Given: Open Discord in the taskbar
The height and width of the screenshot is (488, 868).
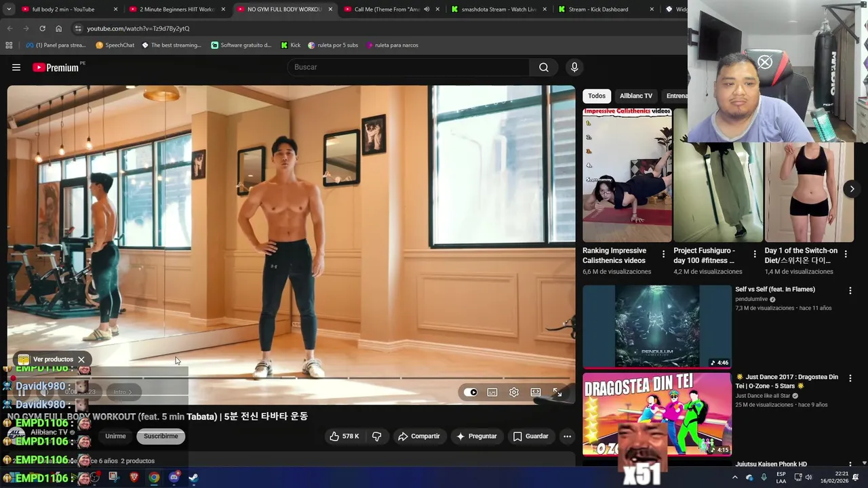Looking at the screenshot, I should pyautogui.click(x=174, y=477).
